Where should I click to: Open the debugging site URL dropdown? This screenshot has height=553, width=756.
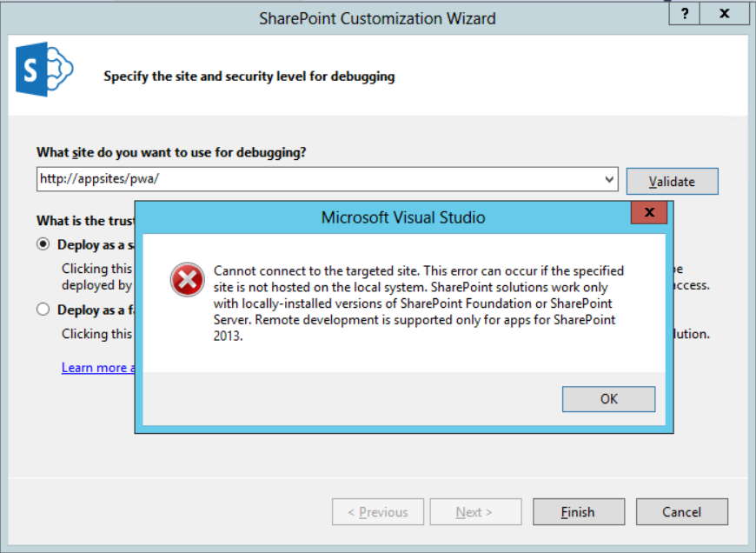(x=609, y=179)
